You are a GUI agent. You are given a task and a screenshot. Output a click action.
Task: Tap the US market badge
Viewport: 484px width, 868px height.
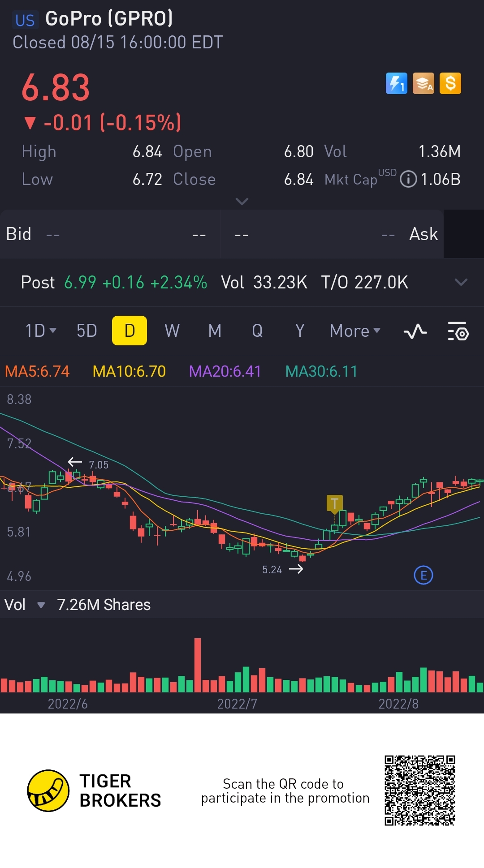[x=25, y=20]
